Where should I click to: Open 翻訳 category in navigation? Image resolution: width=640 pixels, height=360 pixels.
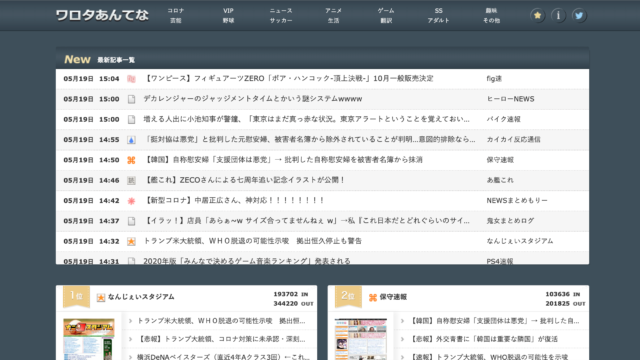[x=386, y=20]
